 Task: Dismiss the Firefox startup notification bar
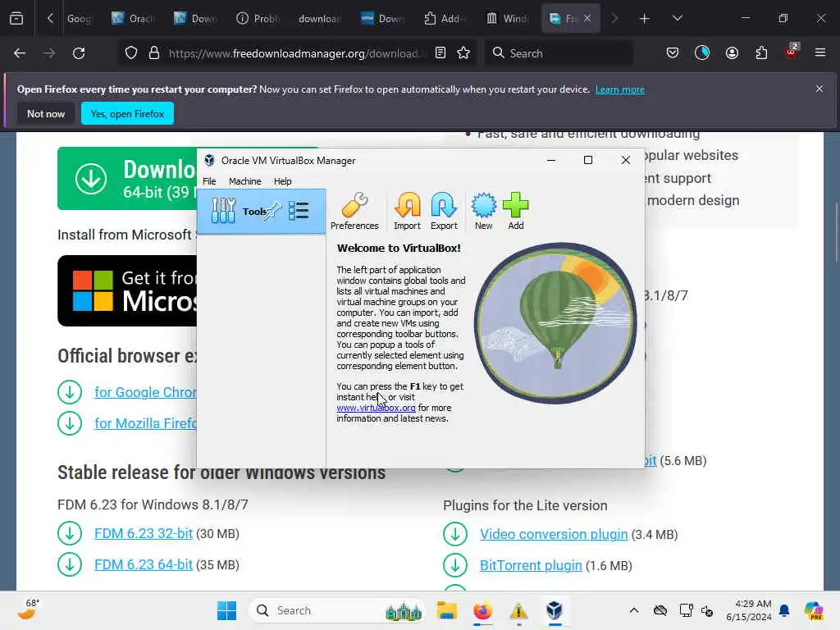819,89
